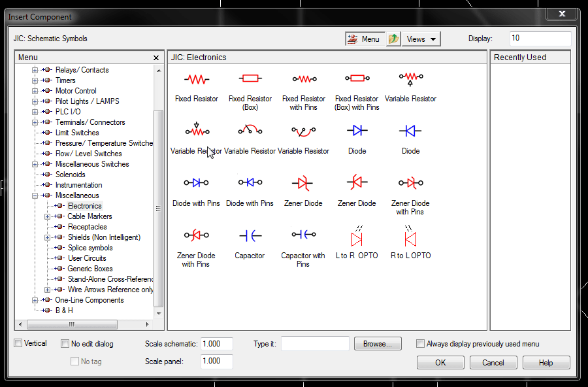
Task: Toggle Always display previously used menu
Action: pos(421,343)
